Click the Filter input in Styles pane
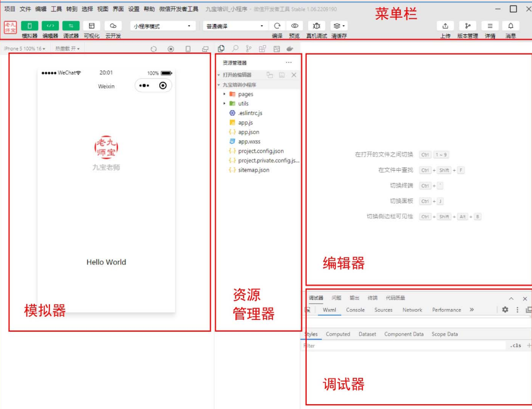 coord(402,346)
